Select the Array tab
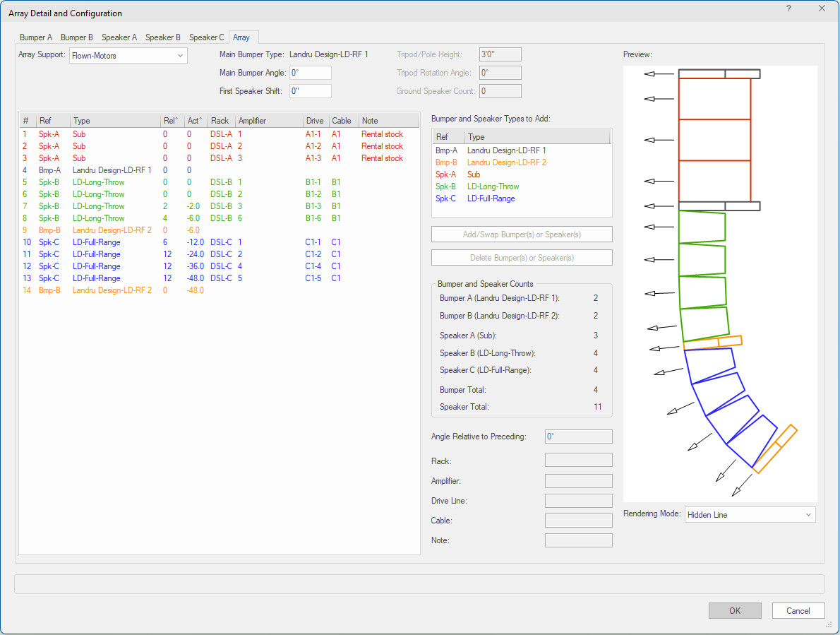 coord(241,37)
